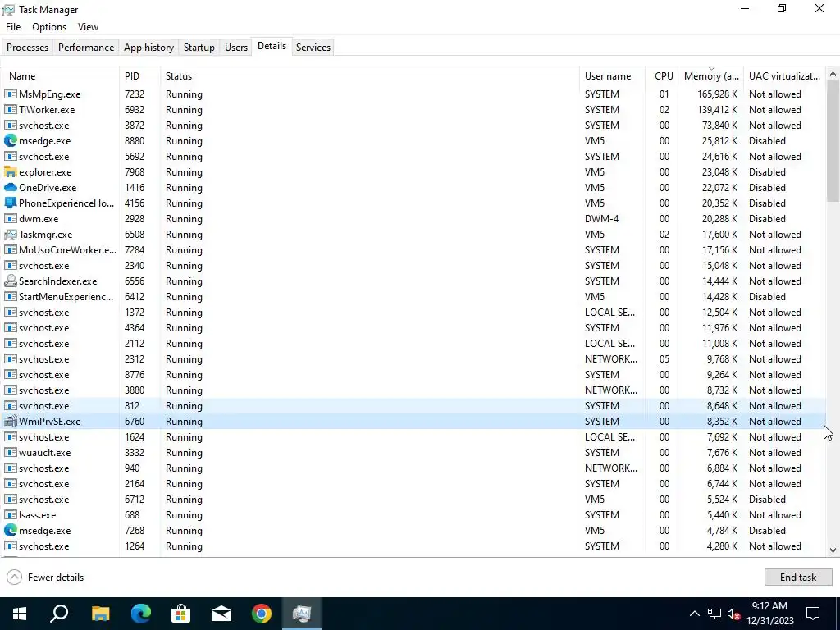840x630 pixels.
Task: Select svchost.exe row with PID 2312
Action: click(x=413, y=359)
